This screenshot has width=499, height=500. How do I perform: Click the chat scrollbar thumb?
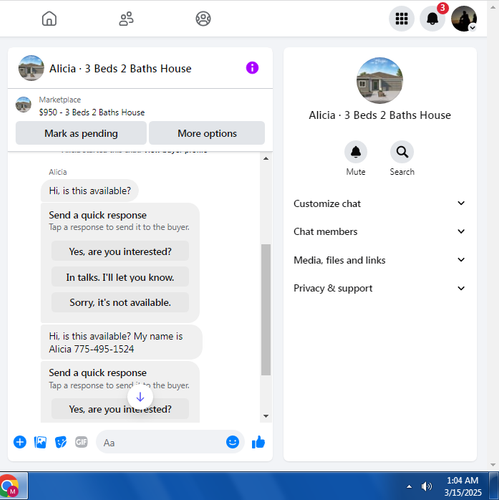click(x=266, y=310)
